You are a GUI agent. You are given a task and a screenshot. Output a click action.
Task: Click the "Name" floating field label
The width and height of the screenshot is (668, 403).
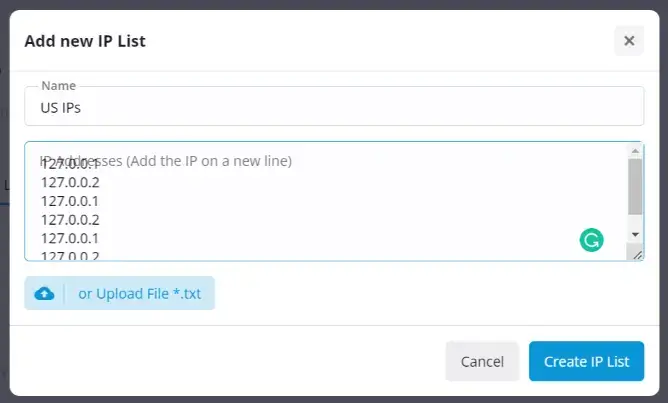pos(58,86)
